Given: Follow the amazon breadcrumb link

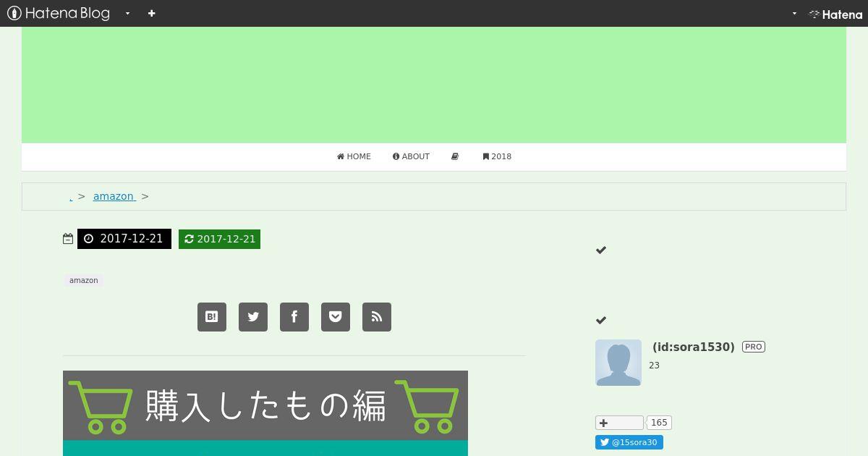Looking at the screenshot, I should point(114,196).
